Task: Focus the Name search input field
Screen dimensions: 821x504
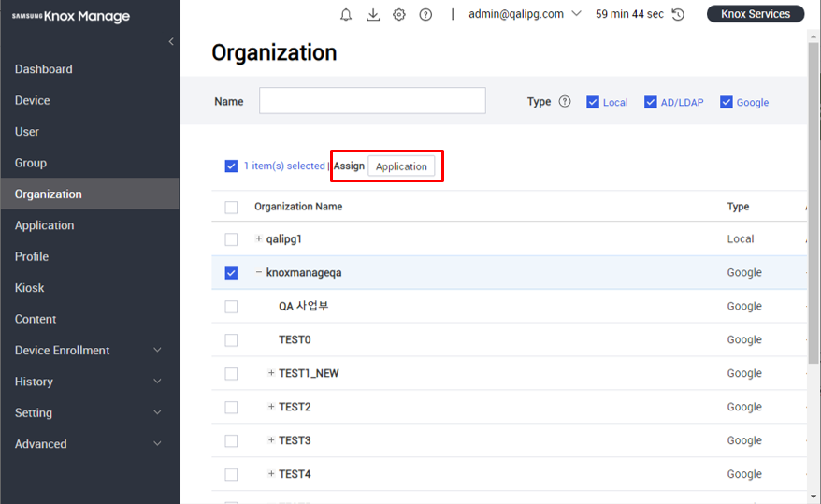Action: click(372, 100)
